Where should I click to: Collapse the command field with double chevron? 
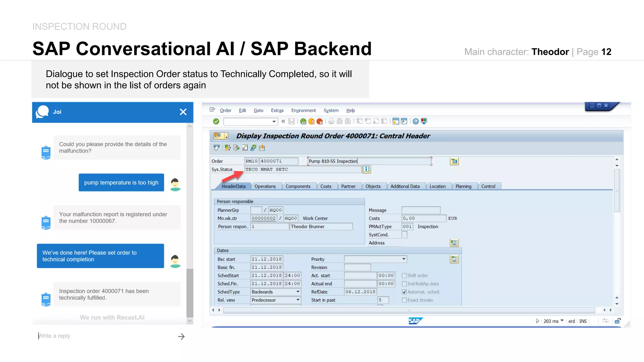[283, 121]
